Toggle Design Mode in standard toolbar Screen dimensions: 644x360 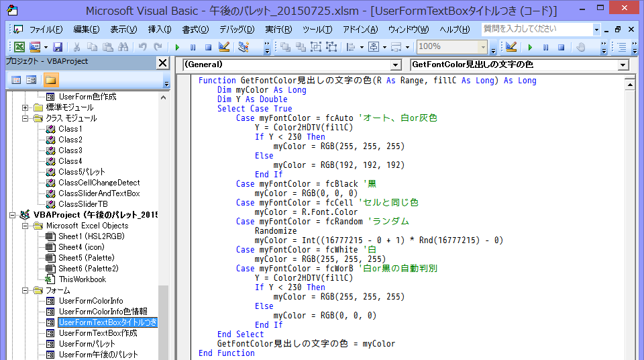(224, 47)
